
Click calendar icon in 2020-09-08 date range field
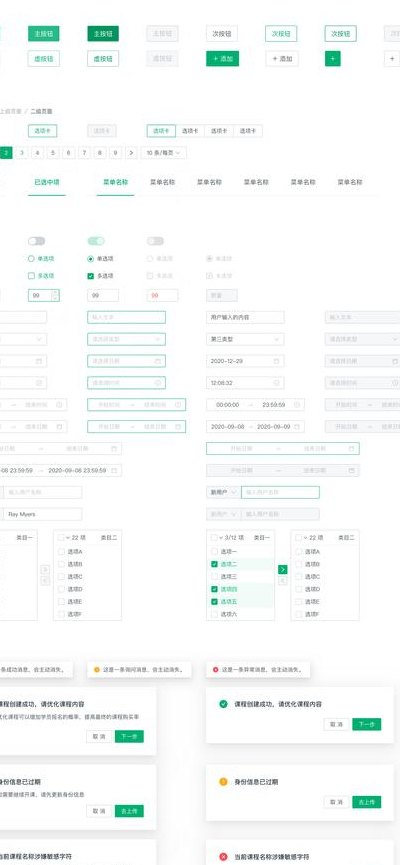(x=297, y=426)
